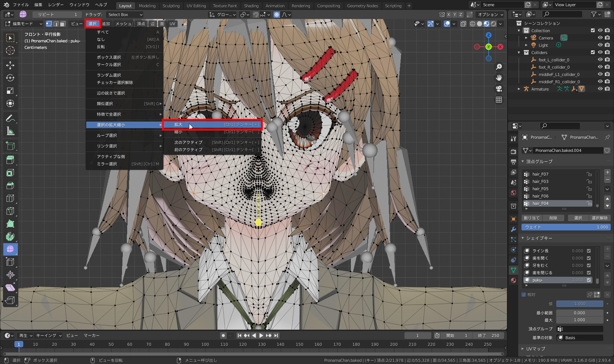This screenshot has width=614, height=364.
Task: Select the Measure tool
Action: (x=10, y=131)
